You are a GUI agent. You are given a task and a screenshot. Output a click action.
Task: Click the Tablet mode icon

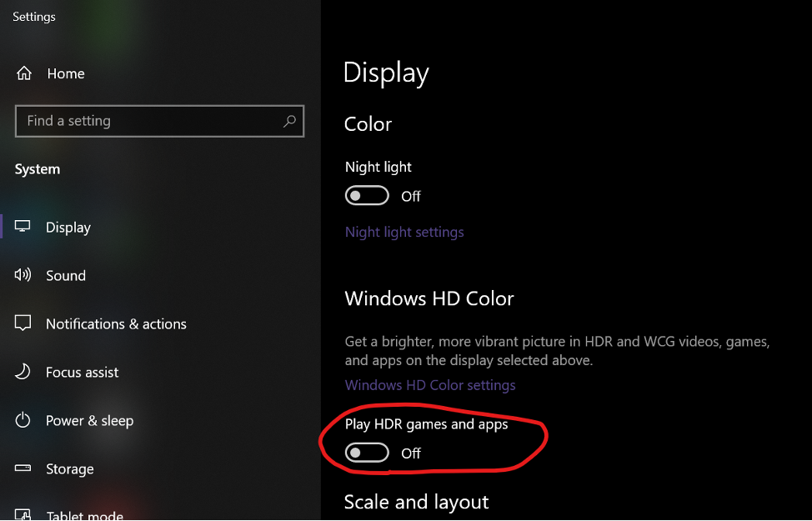(x=23, y=514)
